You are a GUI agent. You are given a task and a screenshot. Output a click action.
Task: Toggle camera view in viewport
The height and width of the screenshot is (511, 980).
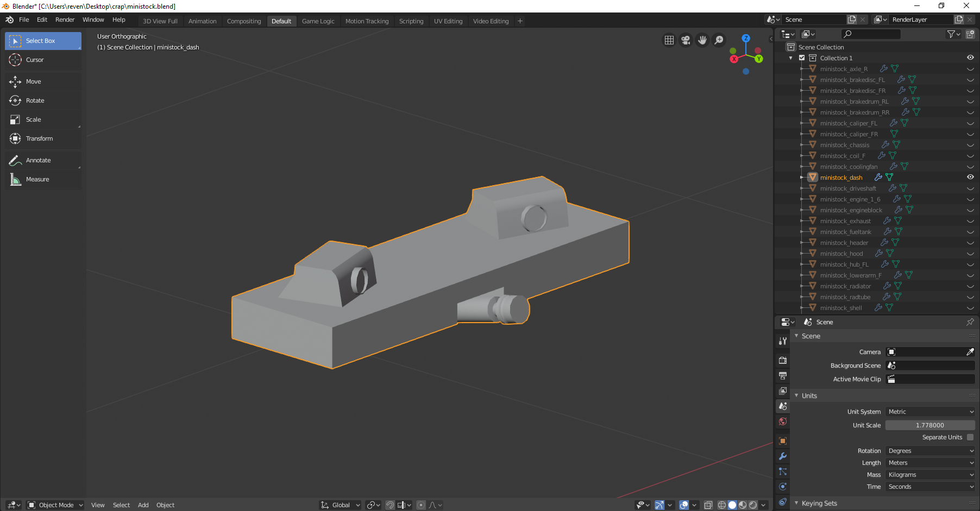(x=686, y=40)
